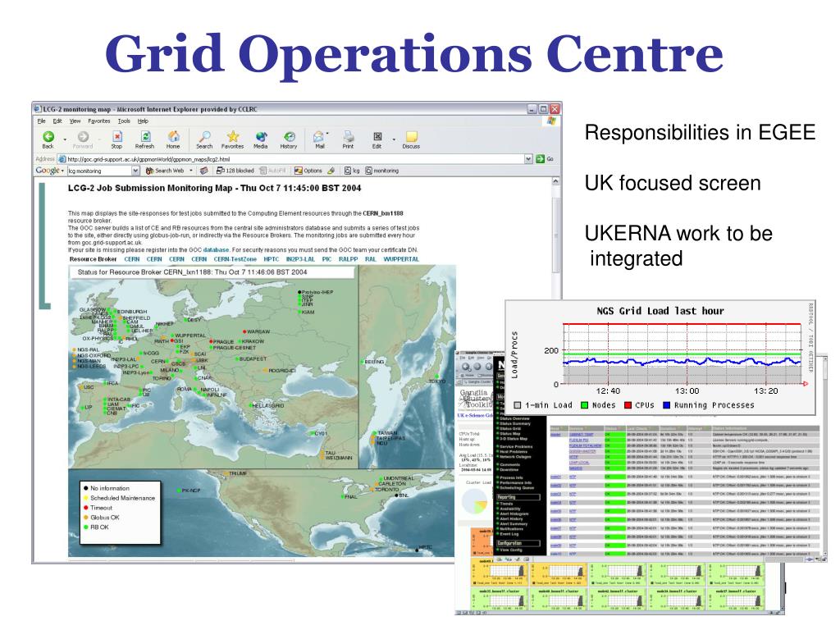Open the Favorites menu
840x630 pixels.
click(99, 121)
